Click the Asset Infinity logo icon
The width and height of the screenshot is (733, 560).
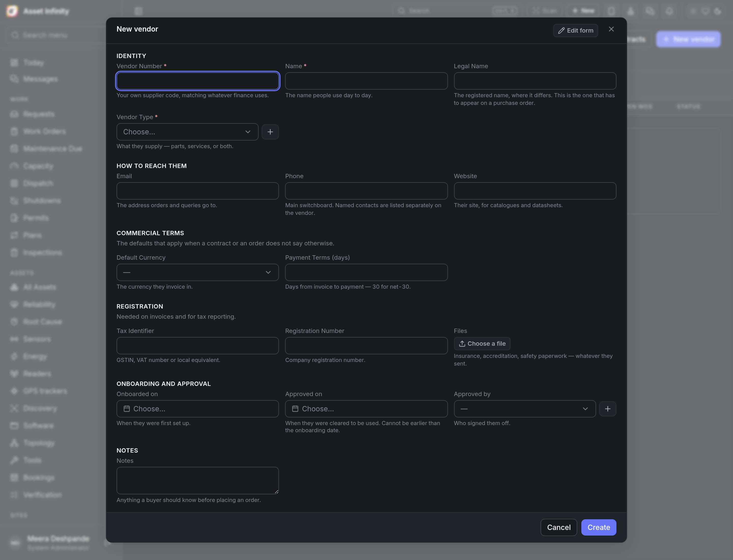tap(12, 11)
